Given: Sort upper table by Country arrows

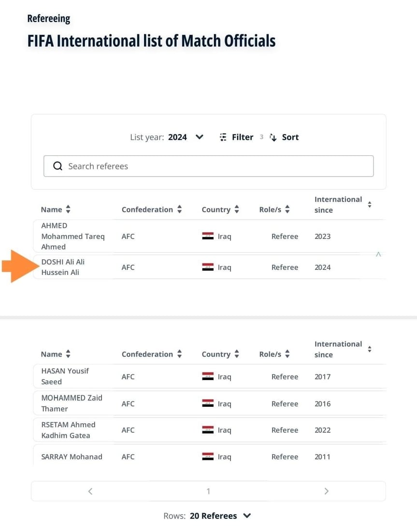Looking at the screenshot, I should click(237, 209).
